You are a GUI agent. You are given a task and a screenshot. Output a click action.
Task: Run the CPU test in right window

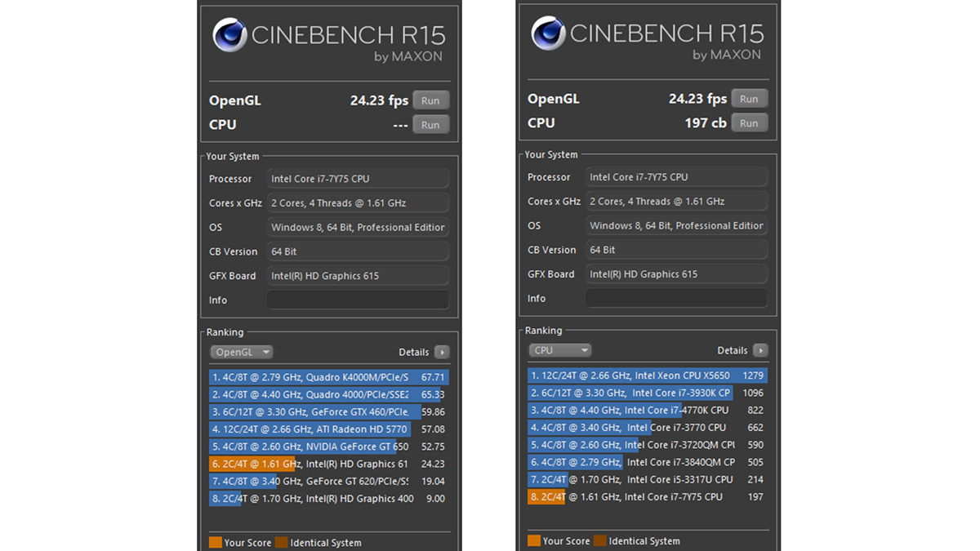point(749,123)
